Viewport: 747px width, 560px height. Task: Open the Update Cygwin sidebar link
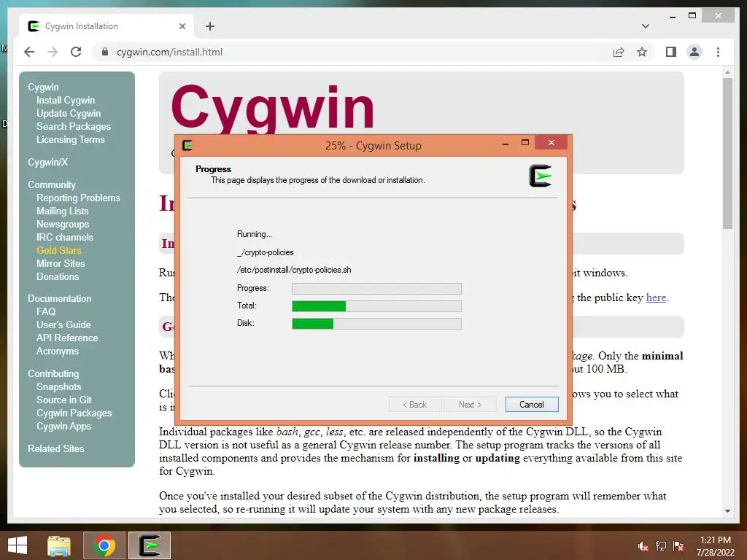coord(69,113)
